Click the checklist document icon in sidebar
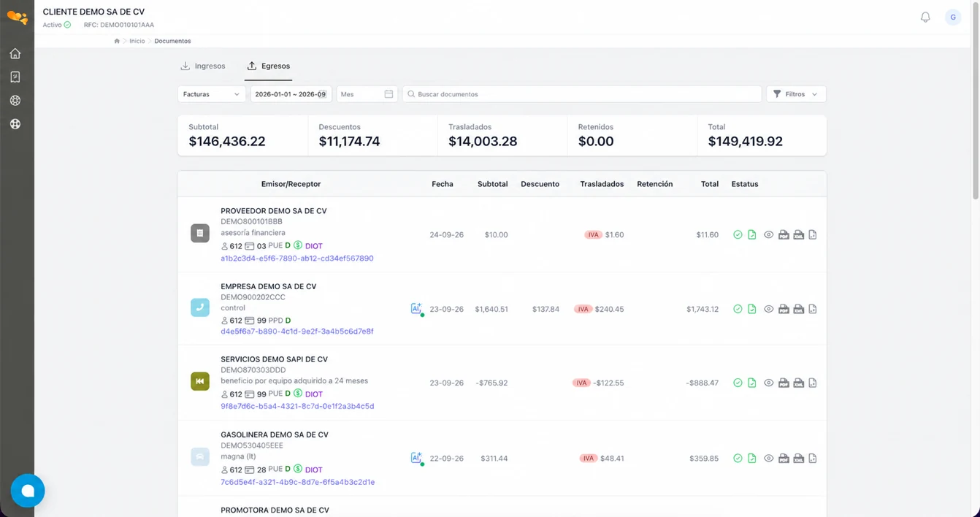The image size is (980, 517). pos(15,77)
